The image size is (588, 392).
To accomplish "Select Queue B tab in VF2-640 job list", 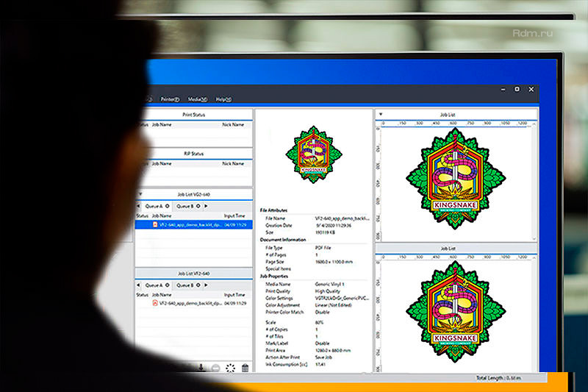I will coord(185,285).
